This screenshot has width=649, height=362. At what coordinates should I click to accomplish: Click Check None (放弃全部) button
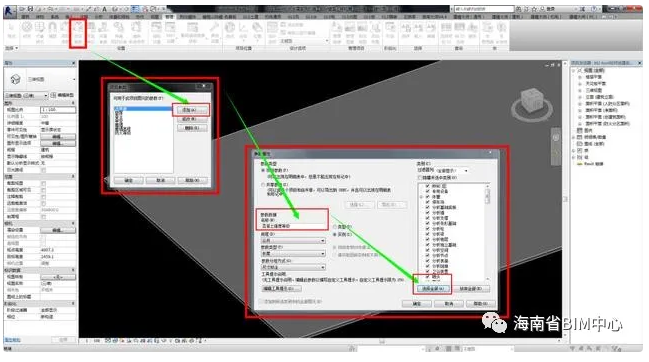(x=471, y=288)
